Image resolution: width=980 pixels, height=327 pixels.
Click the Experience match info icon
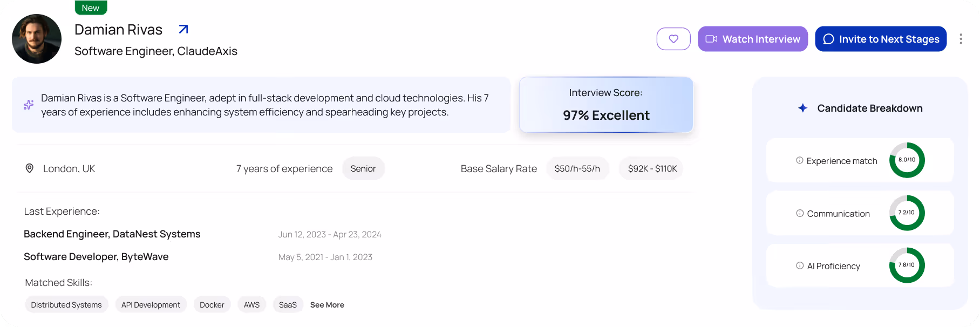click(799, 160)
